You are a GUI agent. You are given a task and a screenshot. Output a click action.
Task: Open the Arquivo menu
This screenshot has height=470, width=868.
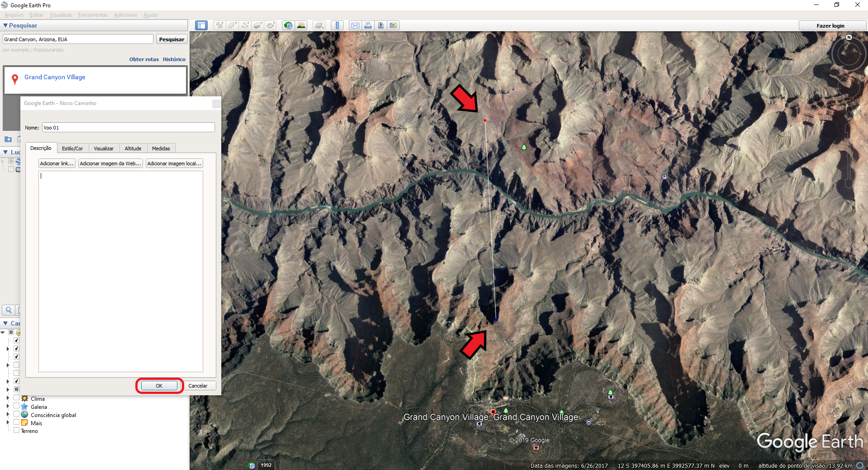tap(14, 15)
